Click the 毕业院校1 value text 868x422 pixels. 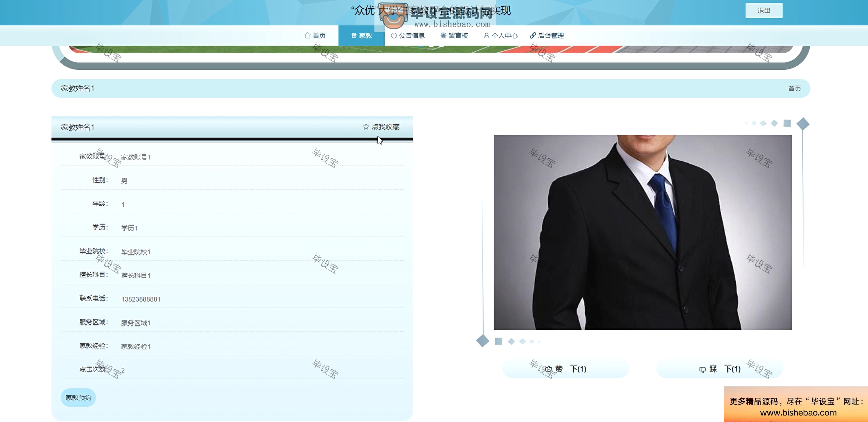coord(136,252)
